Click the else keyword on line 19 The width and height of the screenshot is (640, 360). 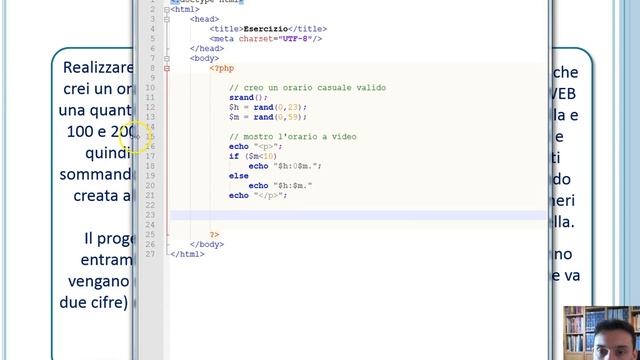[x=239, y=176]
